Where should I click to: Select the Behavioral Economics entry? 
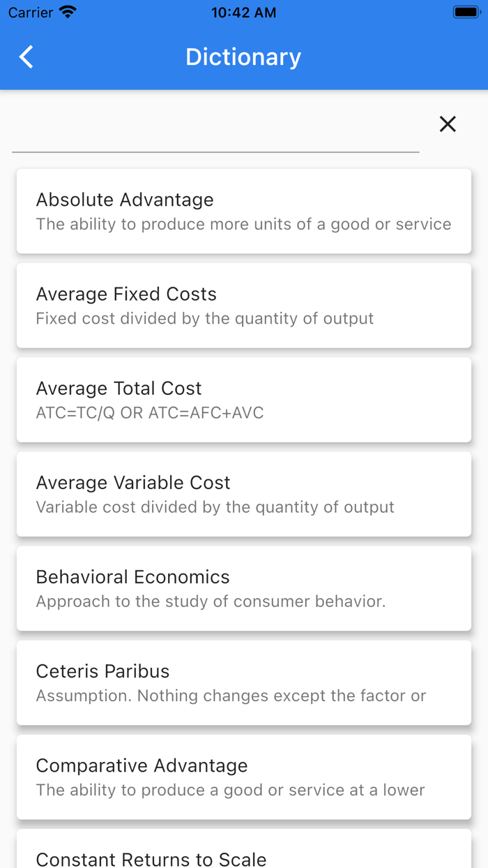coord(243,588)
